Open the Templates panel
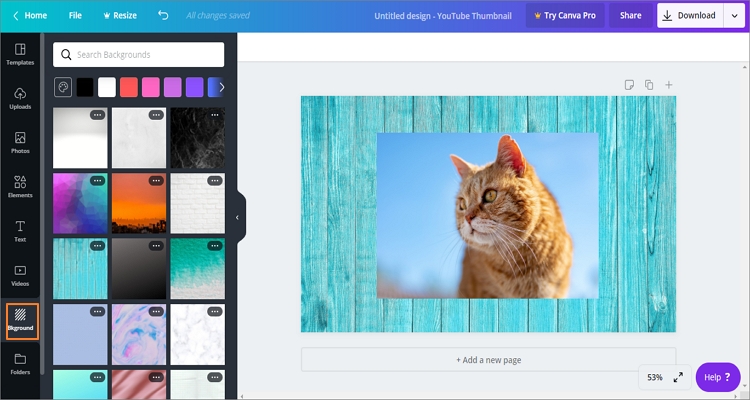Image resolution: width=750 pixels, height=400 pixels. click(20, 55)
